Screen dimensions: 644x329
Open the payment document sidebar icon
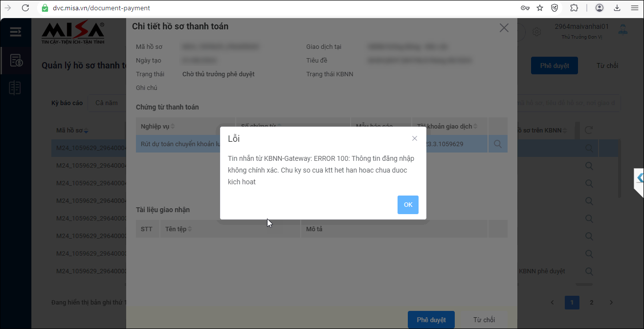pyautogui.click(x=16, y=61)
